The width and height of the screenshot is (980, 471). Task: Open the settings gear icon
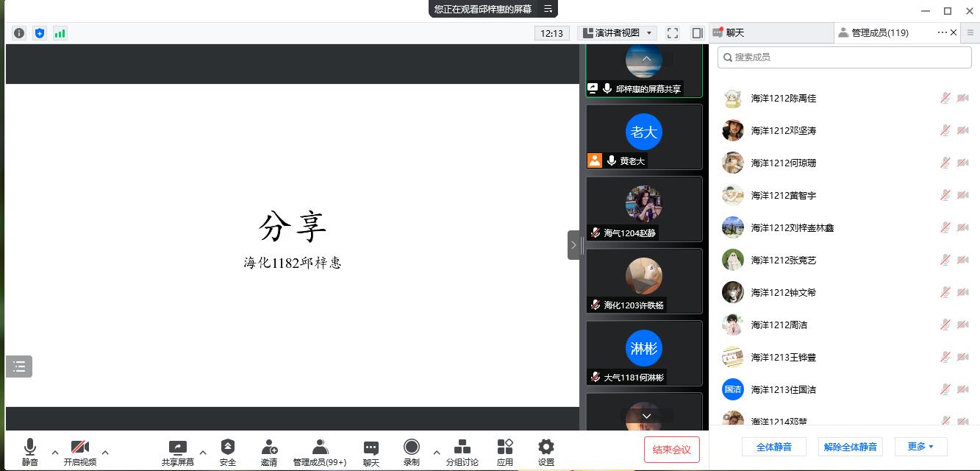(546, 447)
